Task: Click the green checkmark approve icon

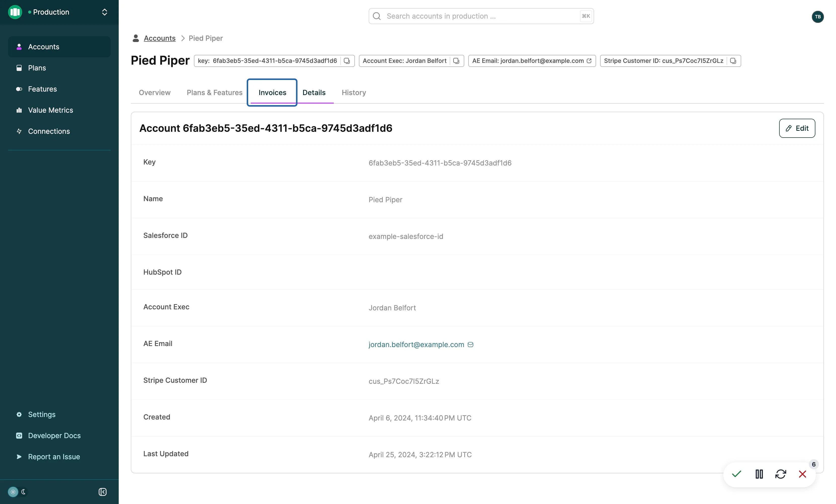Action: pos(737,474)
